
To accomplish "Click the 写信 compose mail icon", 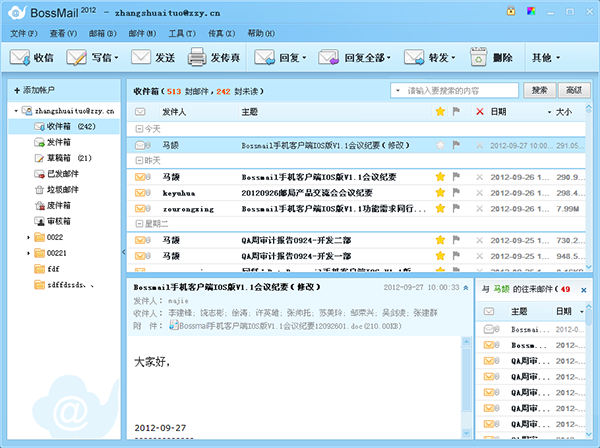I will pos(77,58).
